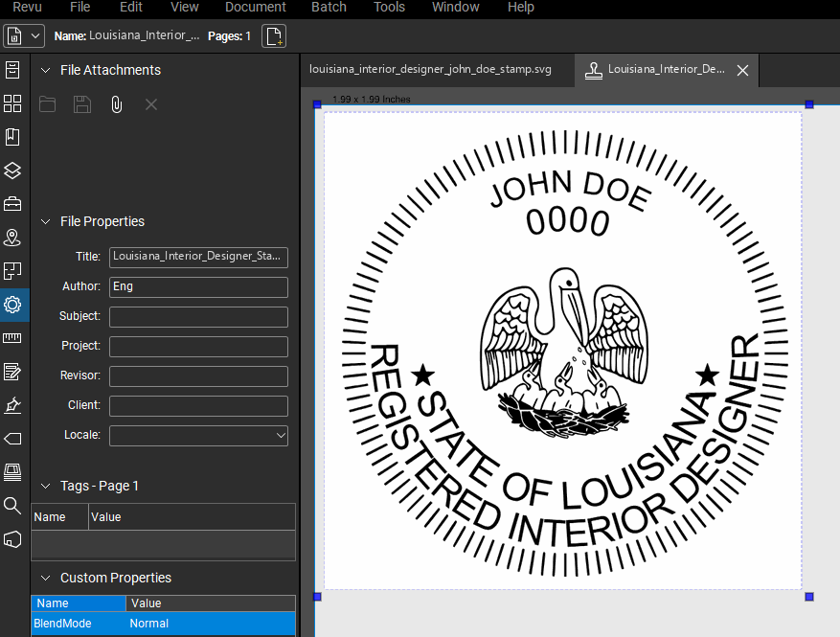
Task: Open the Search magnifier panel icon
Action: (12, 505)
